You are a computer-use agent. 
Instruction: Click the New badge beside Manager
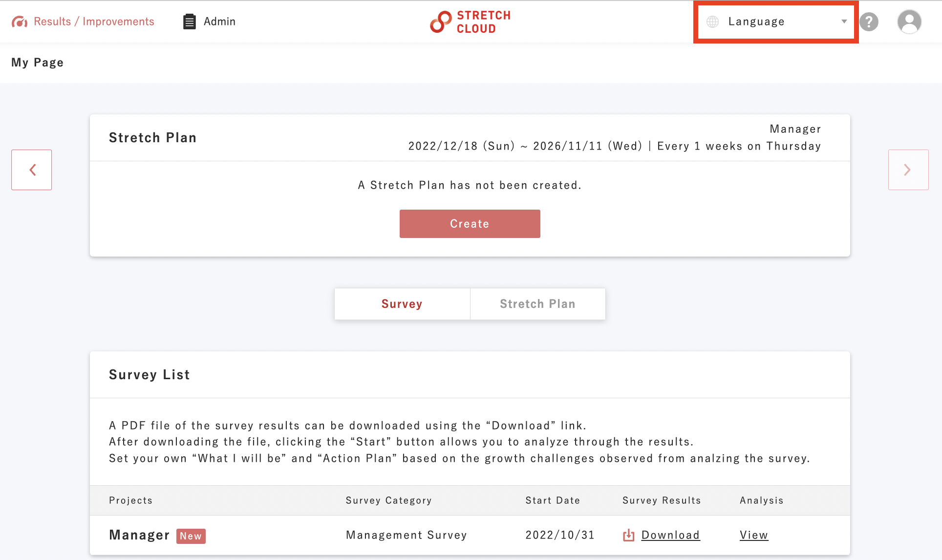[x=191, y=536]
